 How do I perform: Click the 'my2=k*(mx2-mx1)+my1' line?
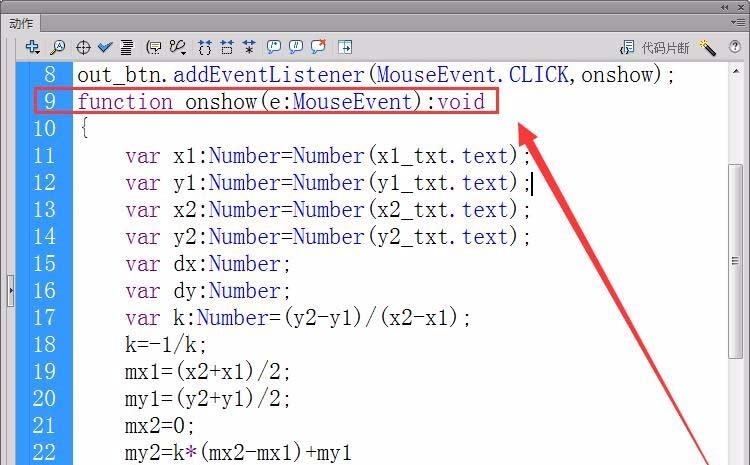[x=238, y=452]
